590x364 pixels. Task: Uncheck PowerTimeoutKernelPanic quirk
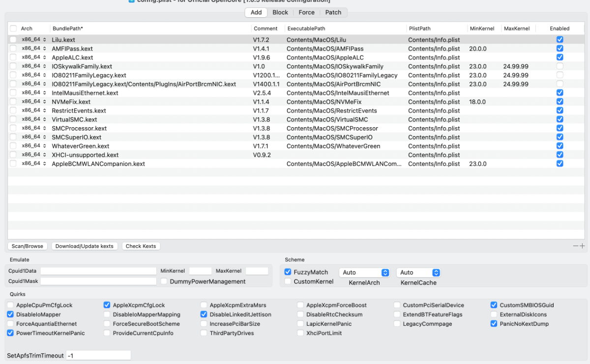point(10,333)
